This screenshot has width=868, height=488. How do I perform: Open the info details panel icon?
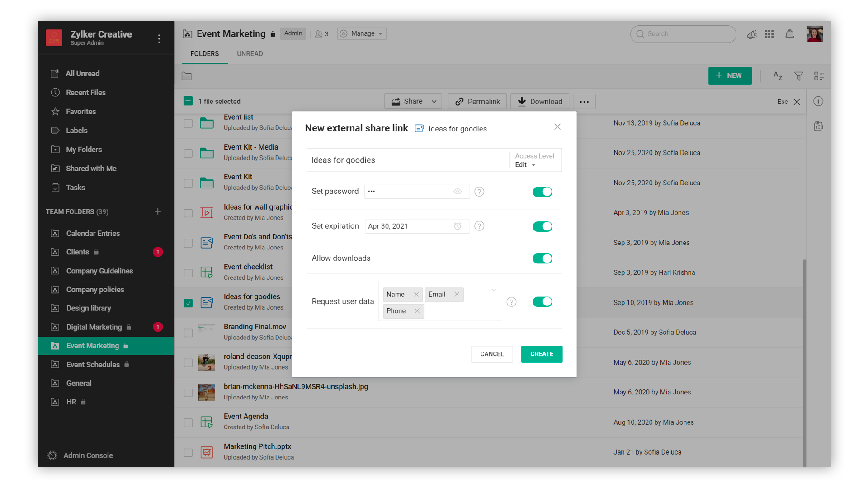pos(818,101)
